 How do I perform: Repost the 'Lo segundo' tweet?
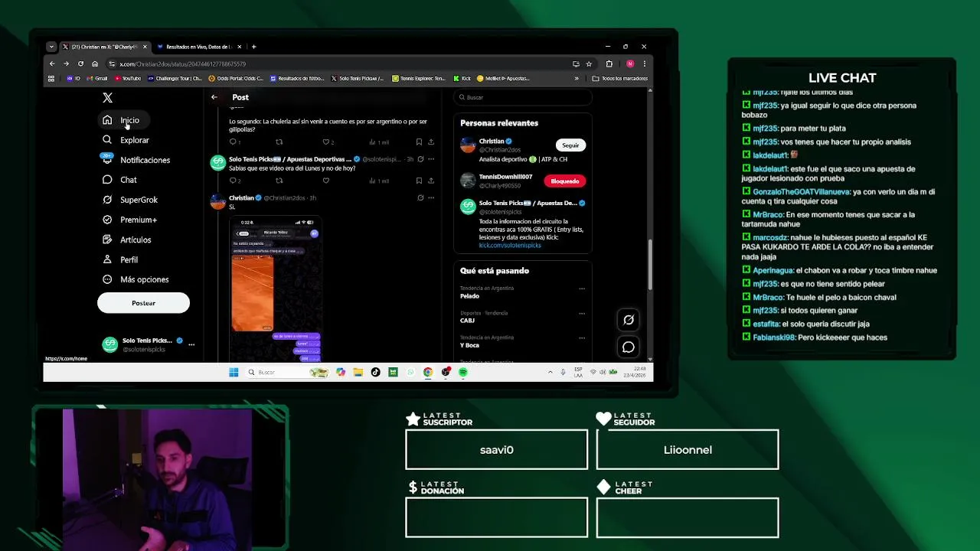(x=279, y=142)
